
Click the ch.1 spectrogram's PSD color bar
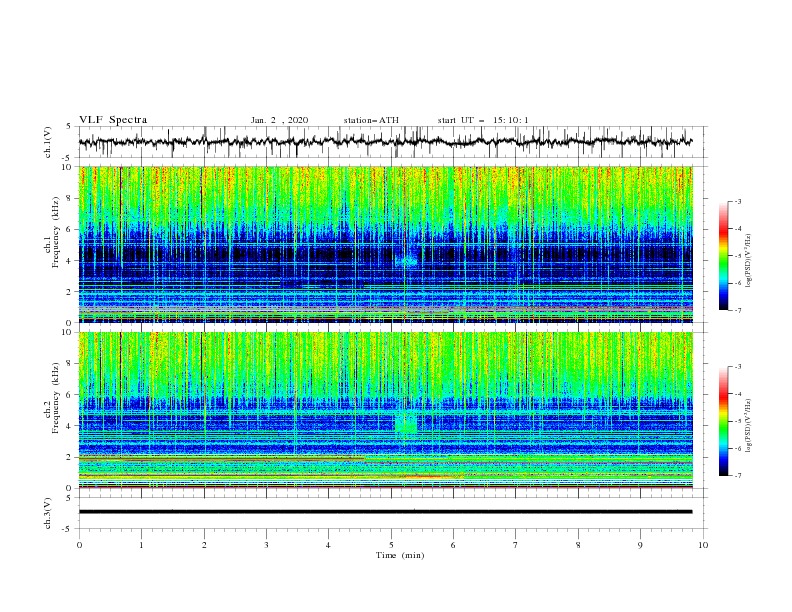724,255
